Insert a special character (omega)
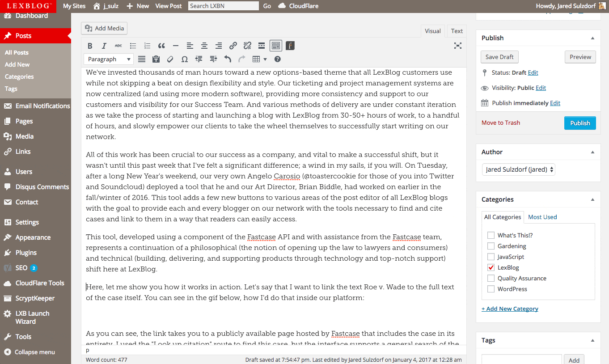The width and height of the screenshot is (609, 364). click(185, 59)
